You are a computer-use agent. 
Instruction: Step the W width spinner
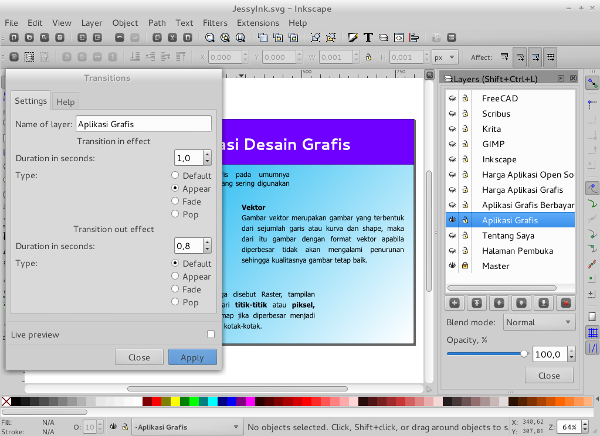point(356,57)
